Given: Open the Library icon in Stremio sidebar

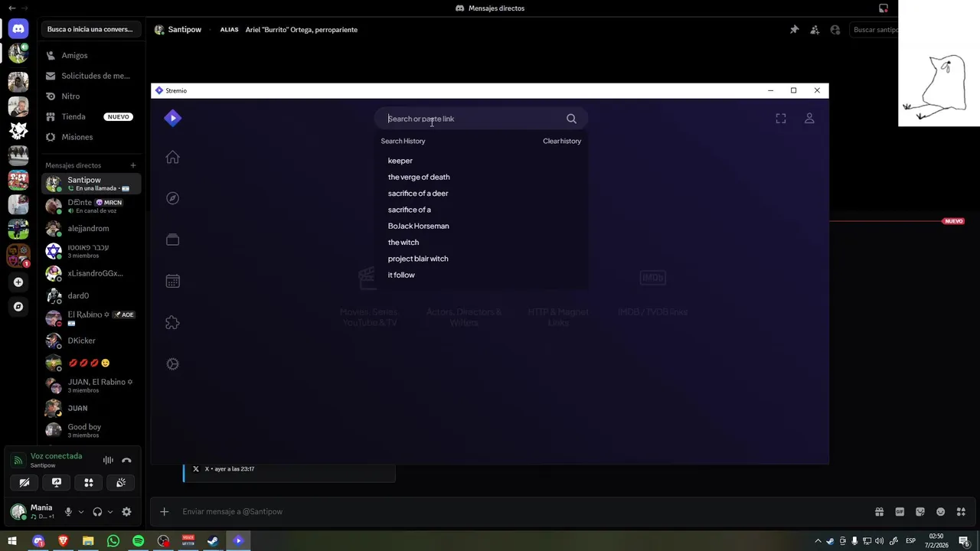Looking at the screenshot, I should point(172,240).
